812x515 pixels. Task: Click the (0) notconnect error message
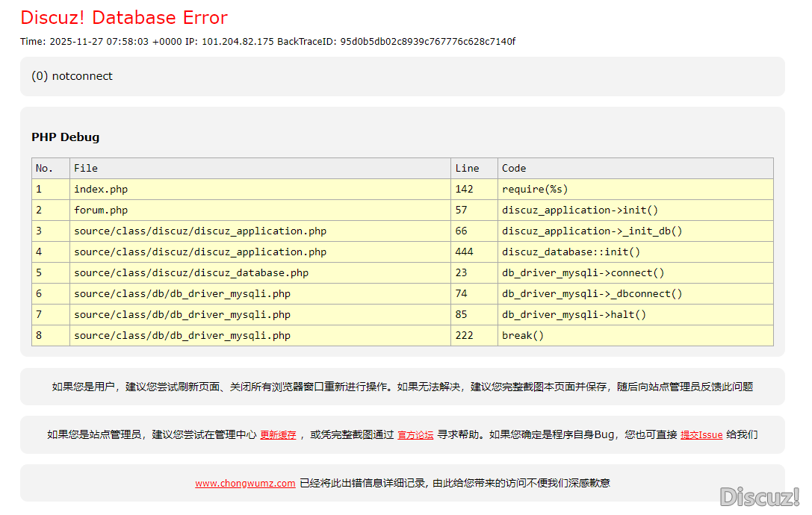(72, 76)
